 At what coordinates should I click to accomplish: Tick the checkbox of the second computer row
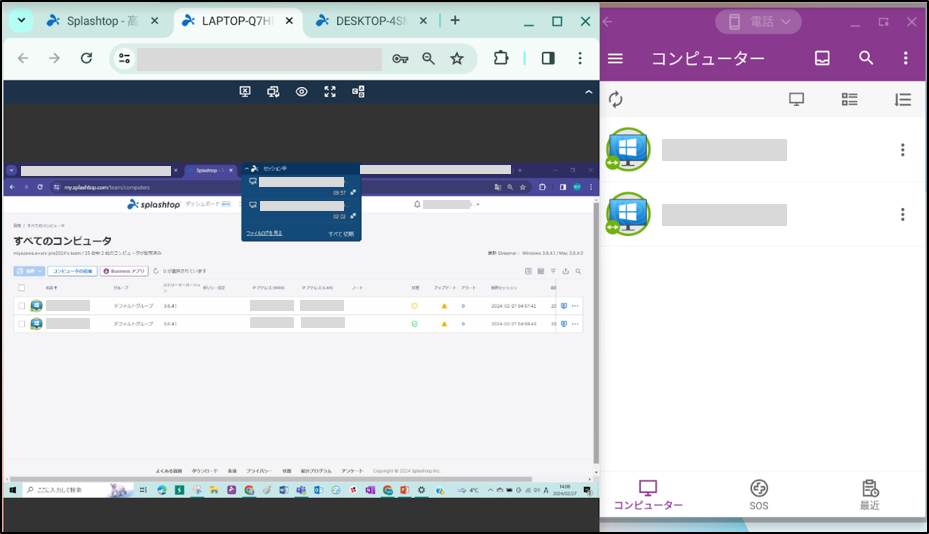(22, 324)
